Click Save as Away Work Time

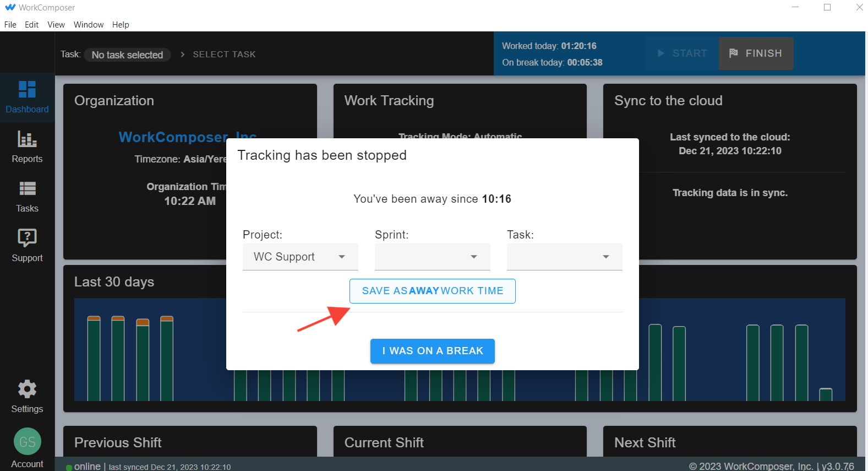point(432,291)
